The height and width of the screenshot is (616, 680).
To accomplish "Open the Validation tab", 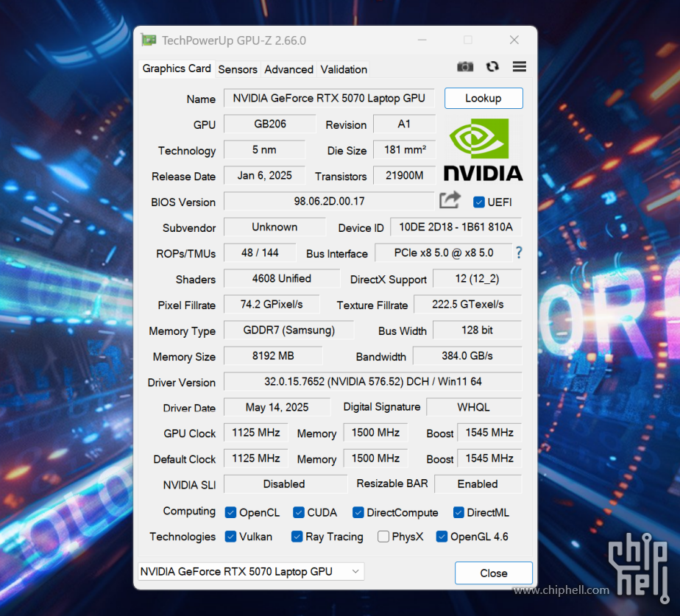I will click(x=344, y=69).
